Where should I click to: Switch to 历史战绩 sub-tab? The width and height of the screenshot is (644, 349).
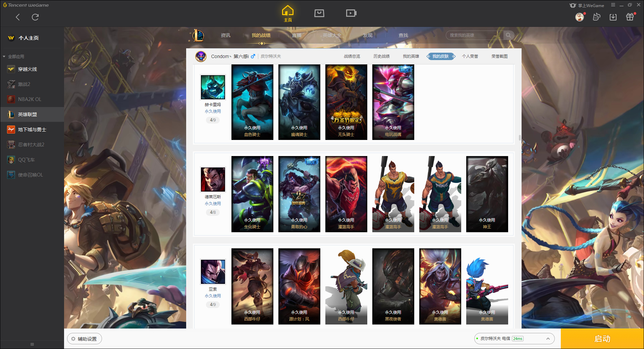point(381,56)
